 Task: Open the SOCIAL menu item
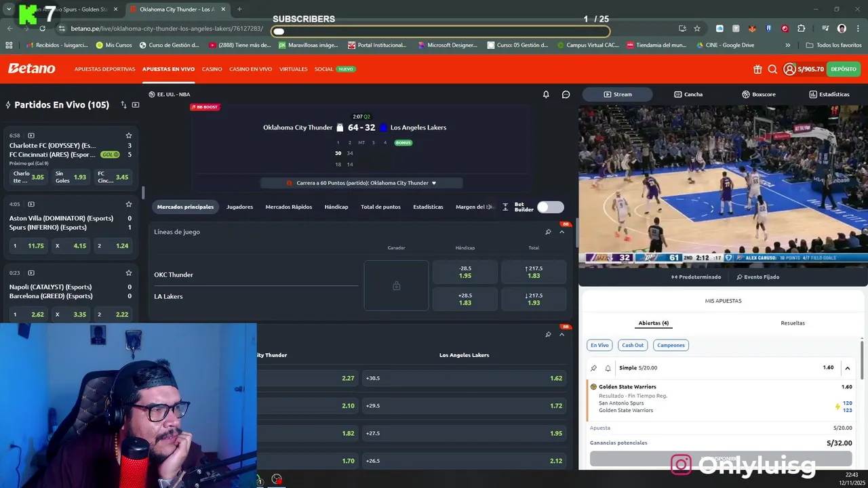coord(323,69)
